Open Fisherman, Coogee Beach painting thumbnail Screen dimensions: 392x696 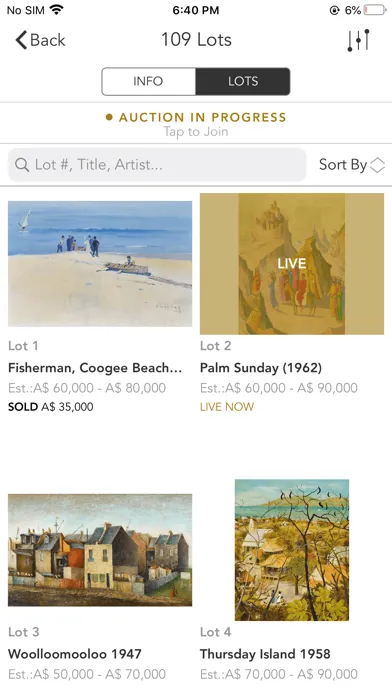point(100,264)
